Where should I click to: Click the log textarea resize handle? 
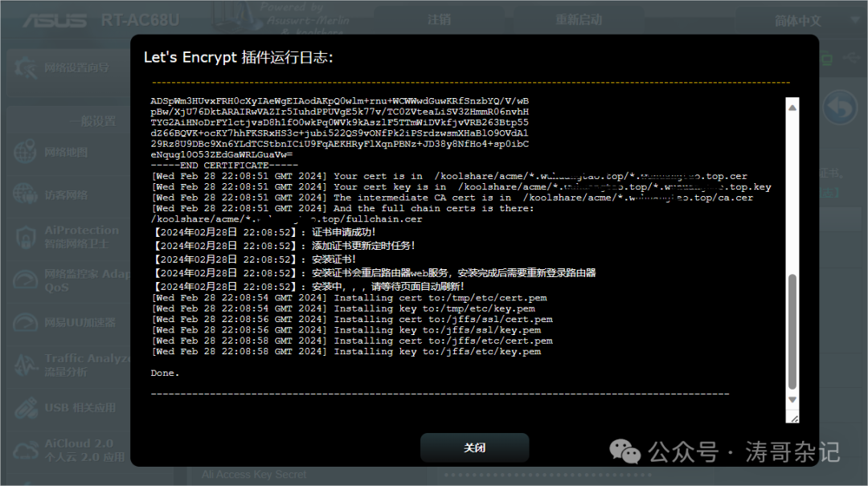[793, 418]
